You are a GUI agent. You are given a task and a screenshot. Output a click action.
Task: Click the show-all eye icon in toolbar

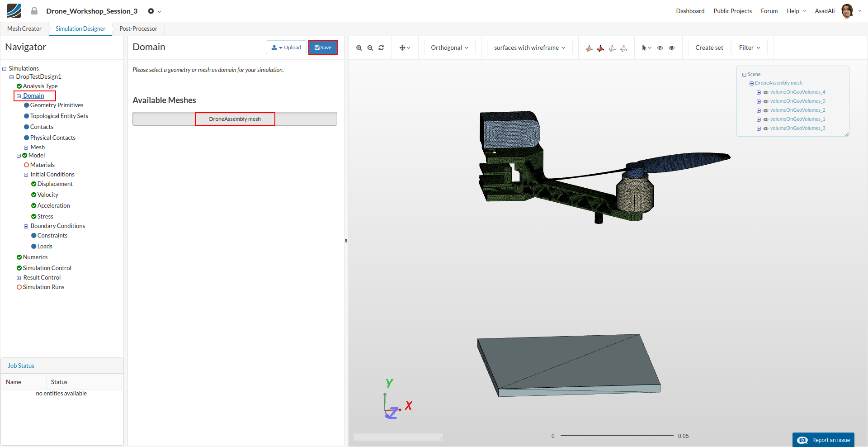[672, 48]
